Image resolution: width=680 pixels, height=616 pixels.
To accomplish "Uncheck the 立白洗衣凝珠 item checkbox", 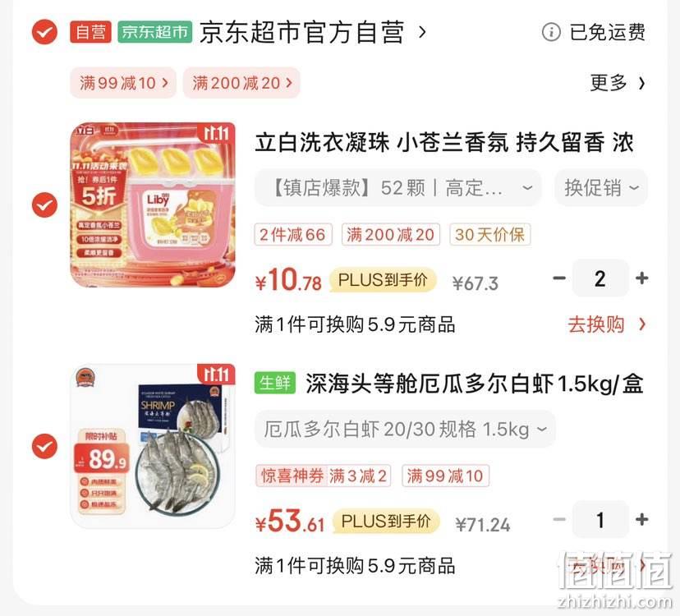I will (x=44, y=205).
